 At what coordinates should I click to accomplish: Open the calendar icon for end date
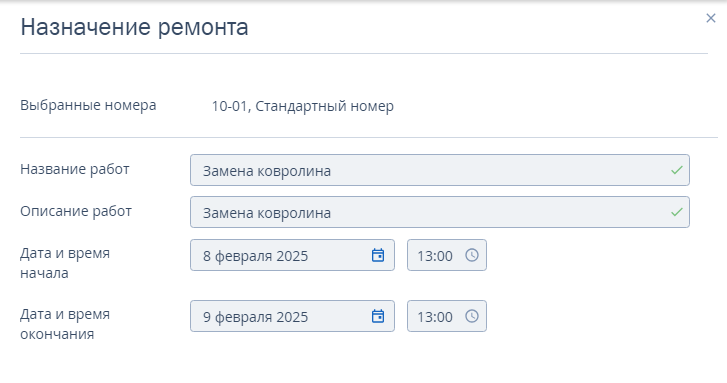(x=378, y=316)
